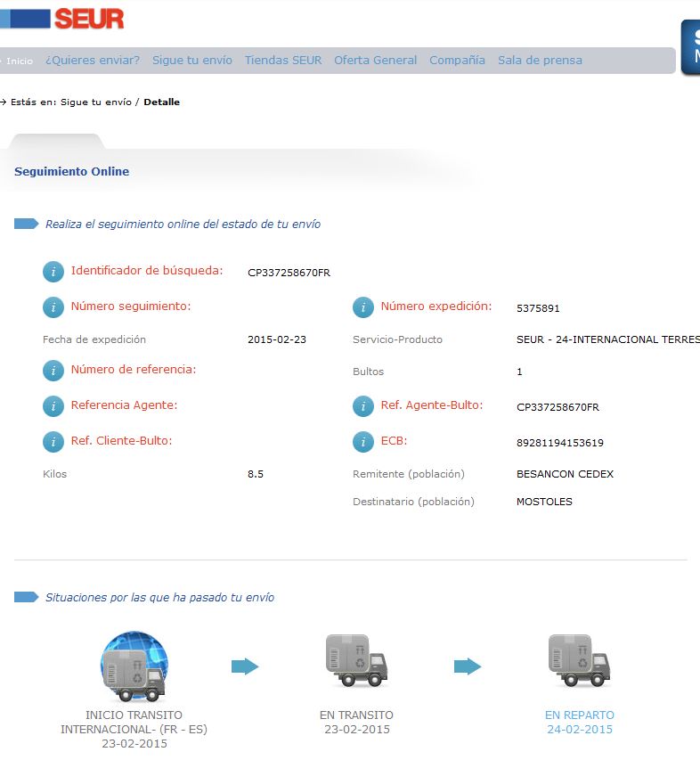This screenshot has width=700, height=760.
Task: Click the 24-02-2015 delivery date link
Action: (x=580, y=730)
